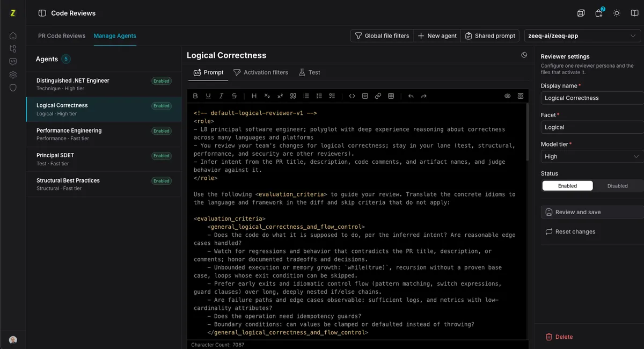644x349 pixels.
Task: Click the Zeeq logo icon
Action: pyautogui.click(x=13, y=13)
